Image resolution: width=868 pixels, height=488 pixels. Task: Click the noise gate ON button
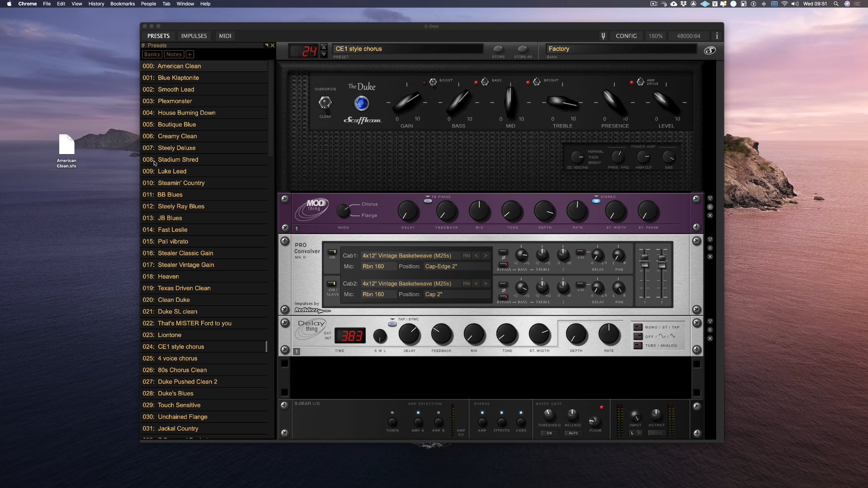(549, 433)
